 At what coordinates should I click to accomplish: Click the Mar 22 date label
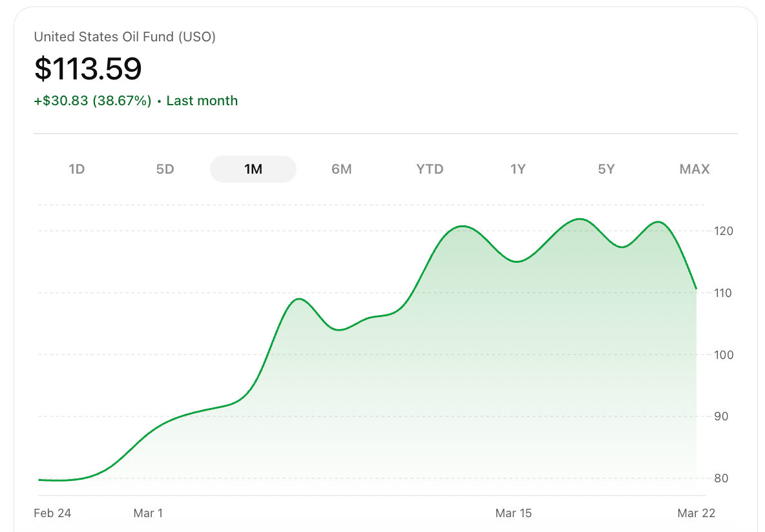697,513
